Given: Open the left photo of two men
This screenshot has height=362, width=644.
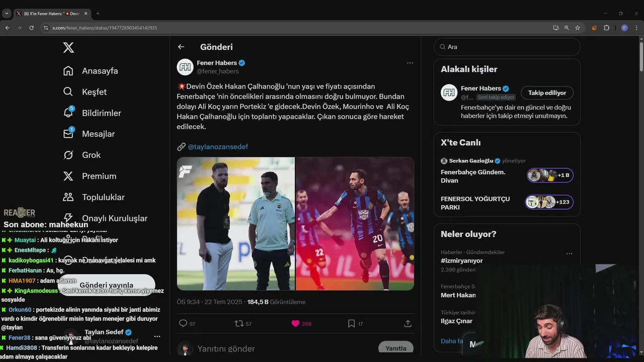Looking at the screenshot, I should [x=236, y=224].
